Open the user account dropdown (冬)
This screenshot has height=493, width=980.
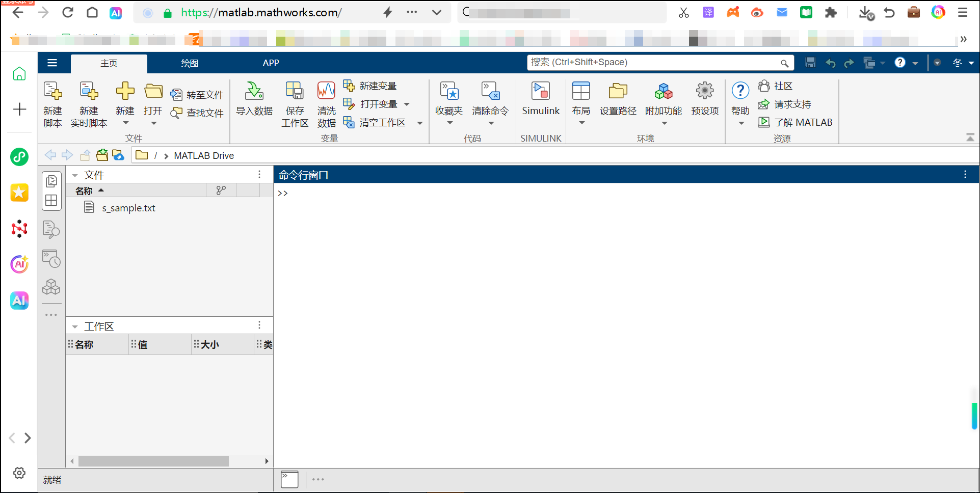[x=963, y=63]
